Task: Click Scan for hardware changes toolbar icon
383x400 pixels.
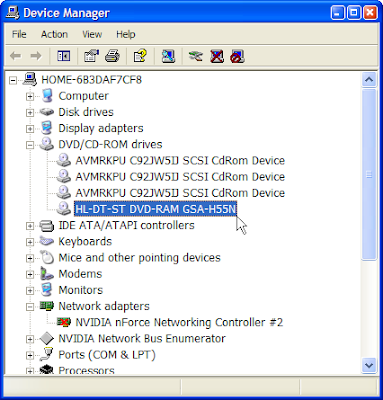Action: (168, 56)
